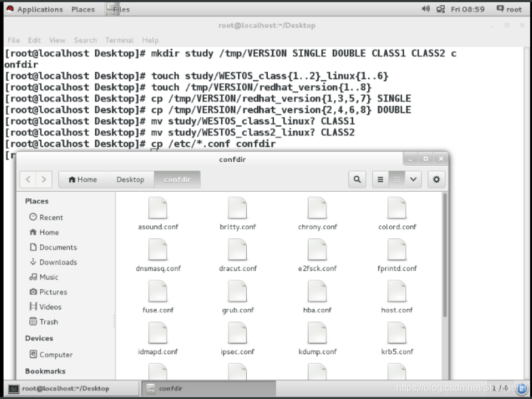Select the fuse.conf file icon
Image resolution: width=532 pixels, height=399 pixels.
(158, 291)
